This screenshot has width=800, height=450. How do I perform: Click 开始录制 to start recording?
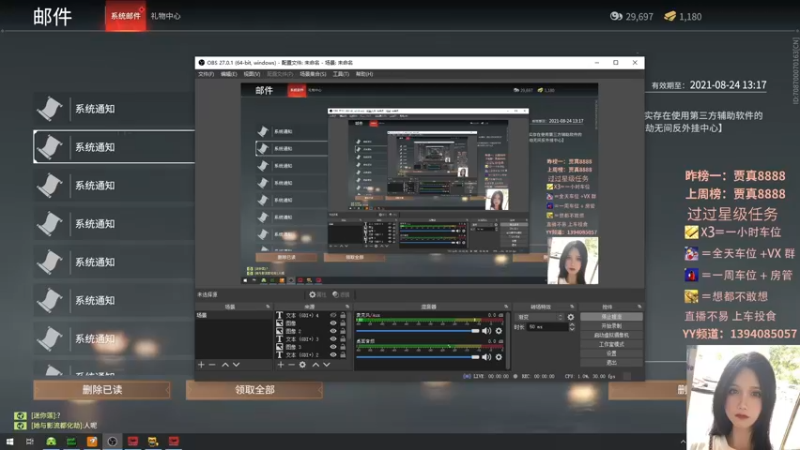coord(611,326)
